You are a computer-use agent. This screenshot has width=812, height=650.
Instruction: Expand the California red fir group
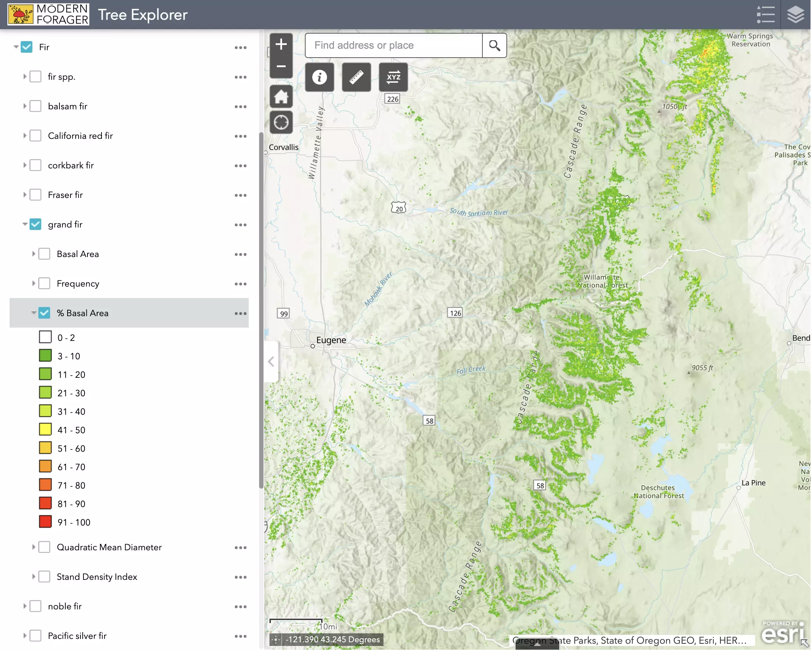pyautogui.click(x=24, y=136)
